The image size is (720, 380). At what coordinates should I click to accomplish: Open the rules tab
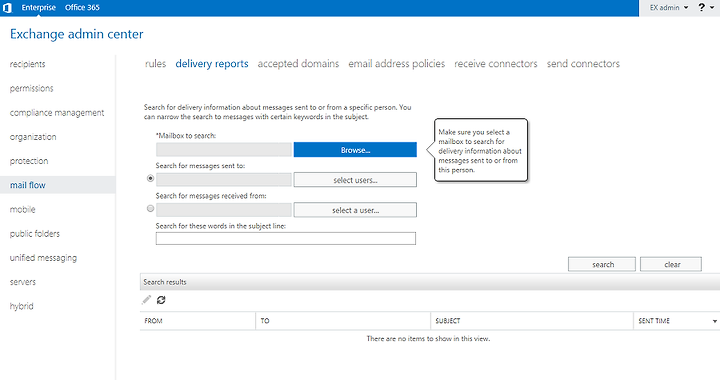[155, 64]
